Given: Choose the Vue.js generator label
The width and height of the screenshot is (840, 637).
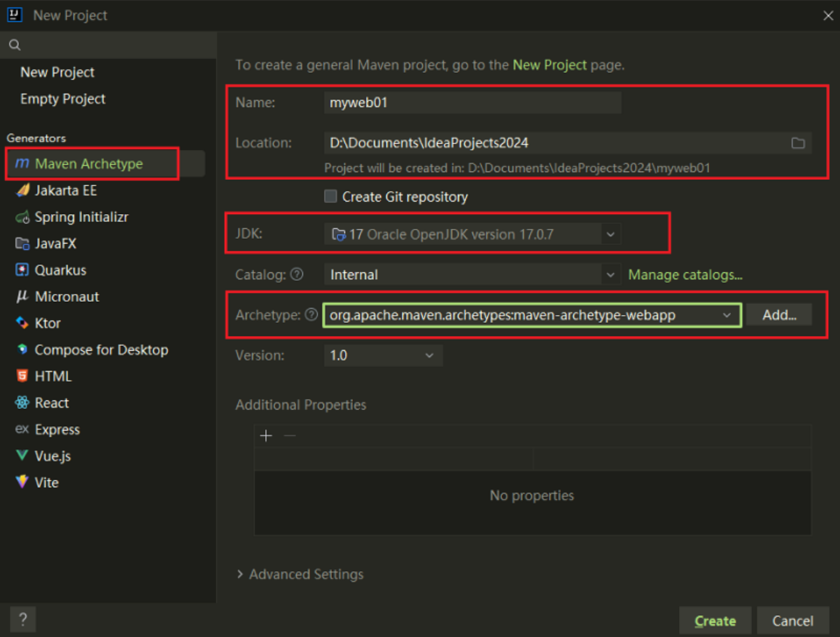Looking at the screenshot, I should click(x=53, y=456).
